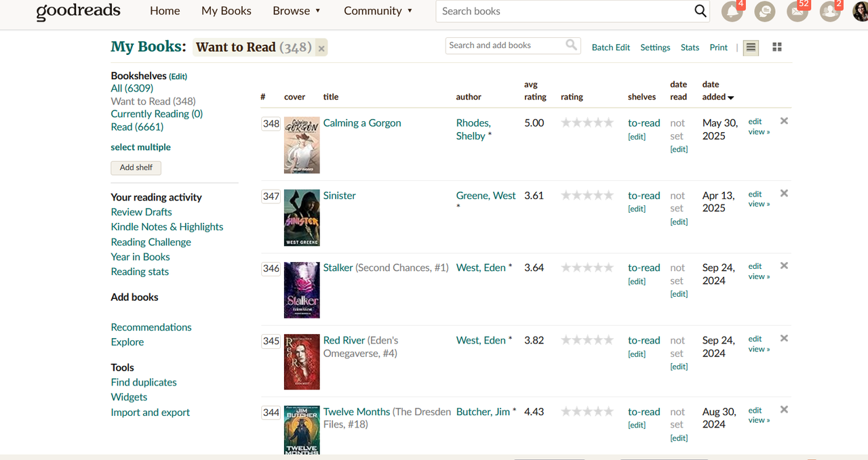Image resolution: width=868 pixels, height=460 pixels.
Task: Switch to table list view icon
Action: [x=750, y=47]
